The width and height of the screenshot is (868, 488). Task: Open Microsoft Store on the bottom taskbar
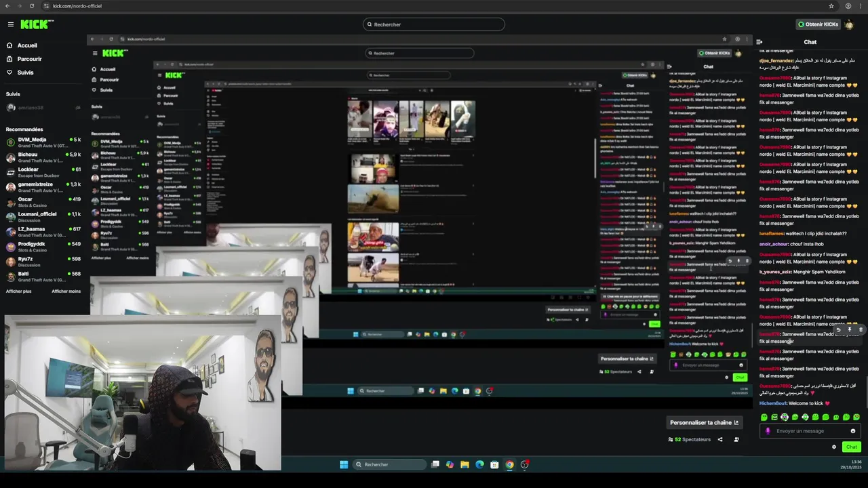click(494, 464)
